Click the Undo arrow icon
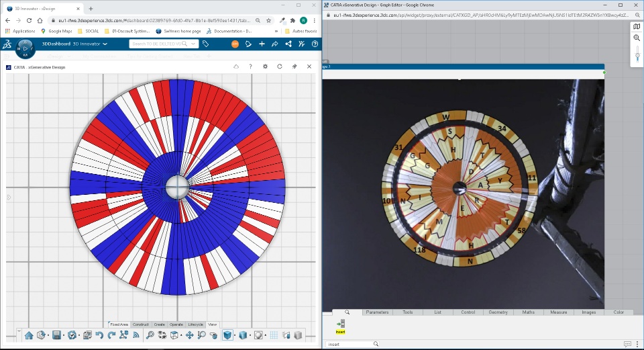The image size is (644, 350). click(99, 335)
